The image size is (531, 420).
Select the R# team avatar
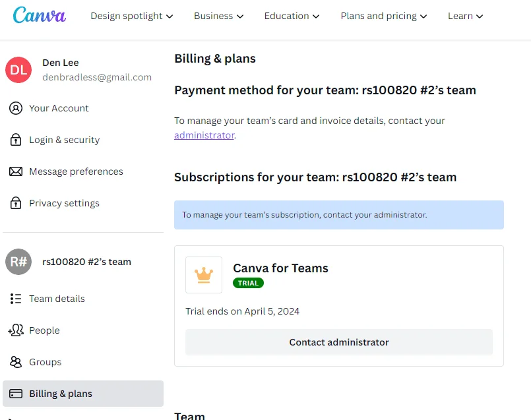pos(18,262)
